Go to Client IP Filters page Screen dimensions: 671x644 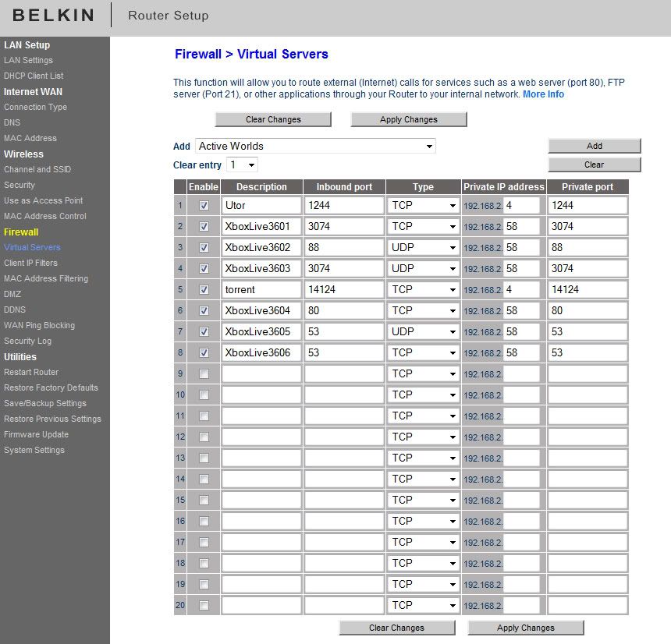coord(30,263)
